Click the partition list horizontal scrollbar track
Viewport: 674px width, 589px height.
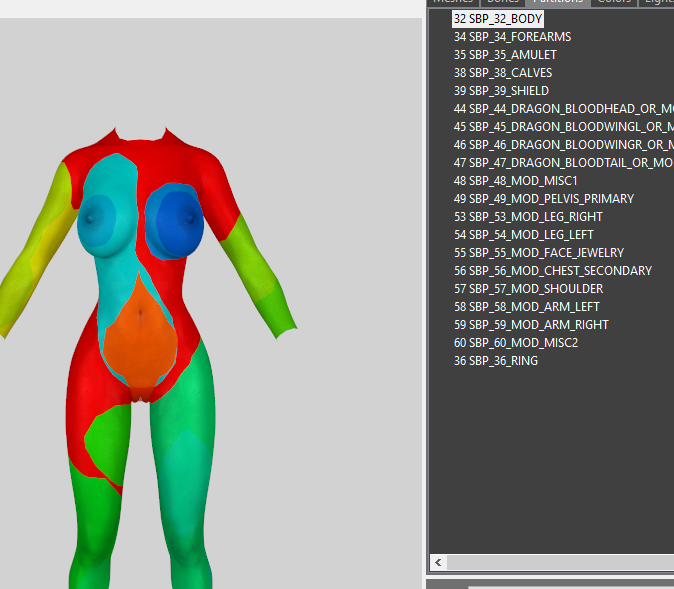(x=560, y=562)
